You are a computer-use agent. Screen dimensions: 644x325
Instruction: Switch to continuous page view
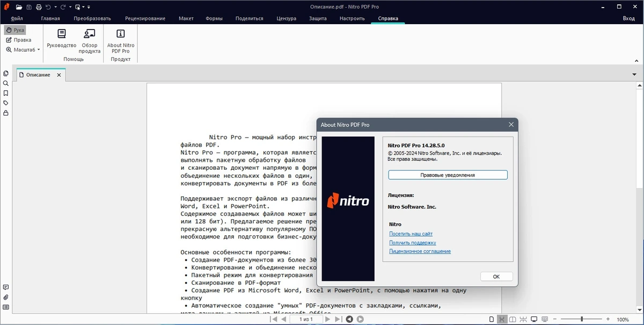[502, 320]
